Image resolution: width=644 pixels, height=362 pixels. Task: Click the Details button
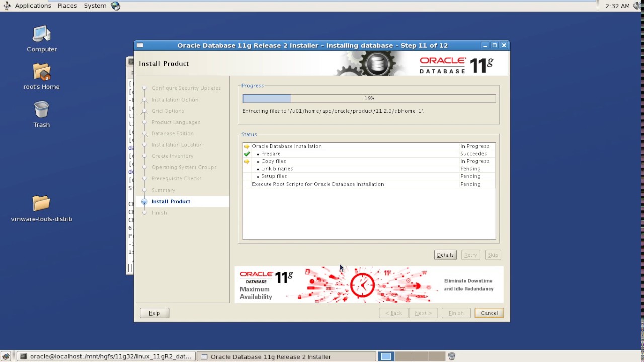445,255
